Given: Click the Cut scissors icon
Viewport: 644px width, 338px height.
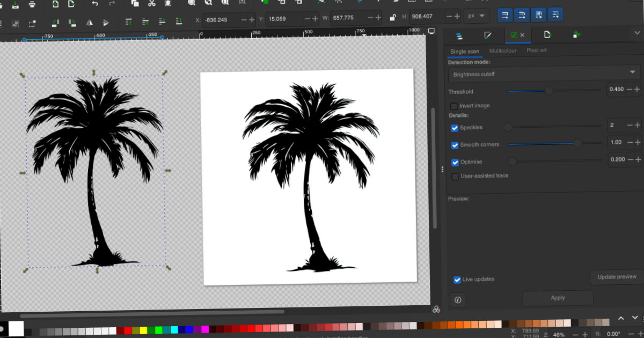Looking at the screenshot, I should tap(152, 4).
